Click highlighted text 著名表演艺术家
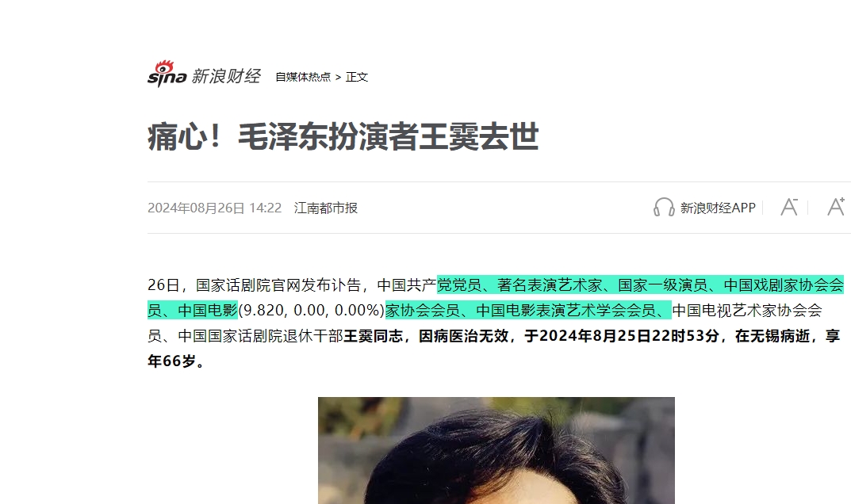Image resolution: width=851 pixels, height=504 pixels. [x=550, y=284]
